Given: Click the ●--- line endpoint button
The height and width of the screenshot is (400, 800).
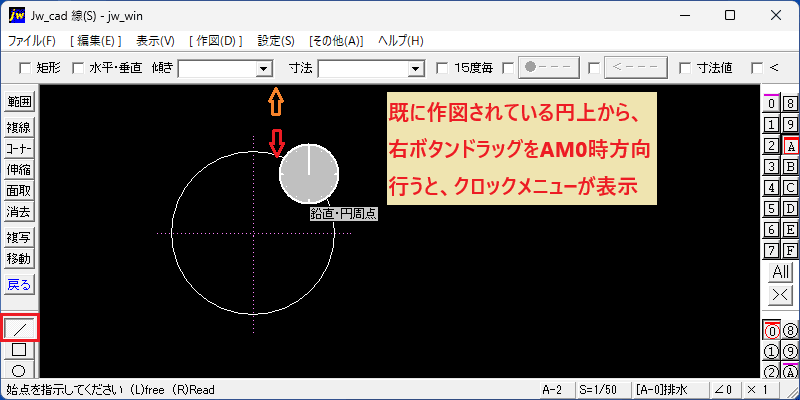Looking at the screenshot, I should coord(549,67).
